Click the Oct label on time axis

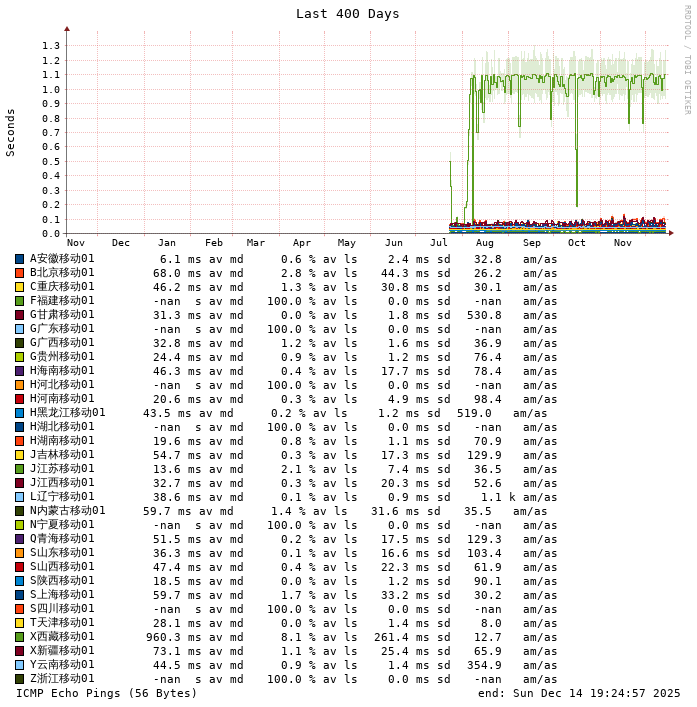[x=577, y=243]
